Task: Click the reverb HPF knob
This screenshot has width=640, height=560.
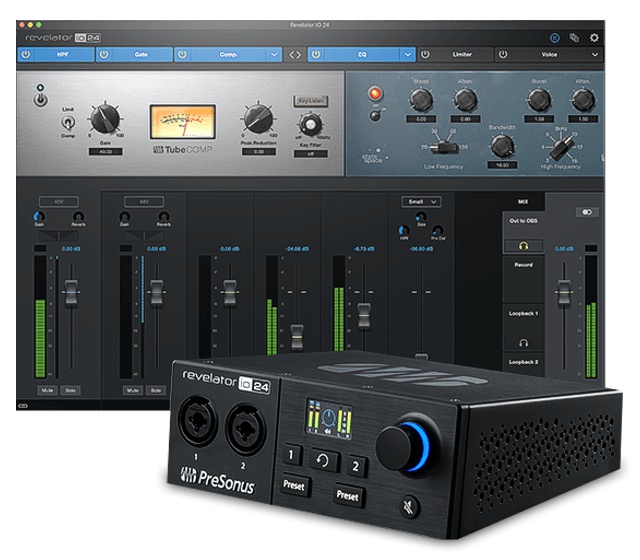Action: [403, 230]
